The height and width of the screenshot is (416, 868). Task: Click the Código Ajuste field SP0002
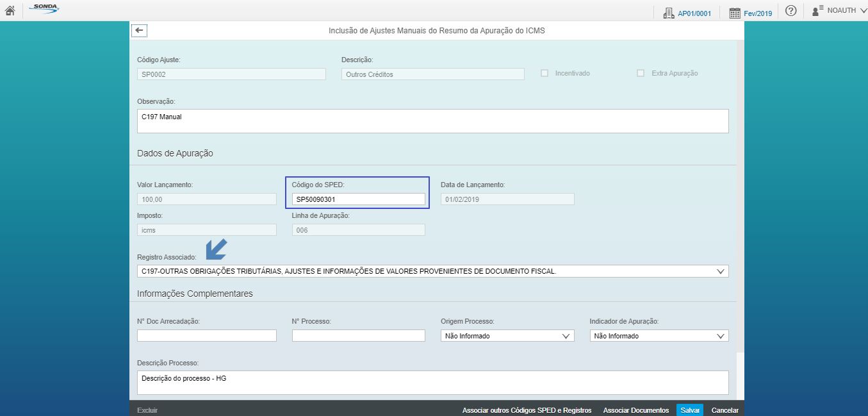click(231, 74)
